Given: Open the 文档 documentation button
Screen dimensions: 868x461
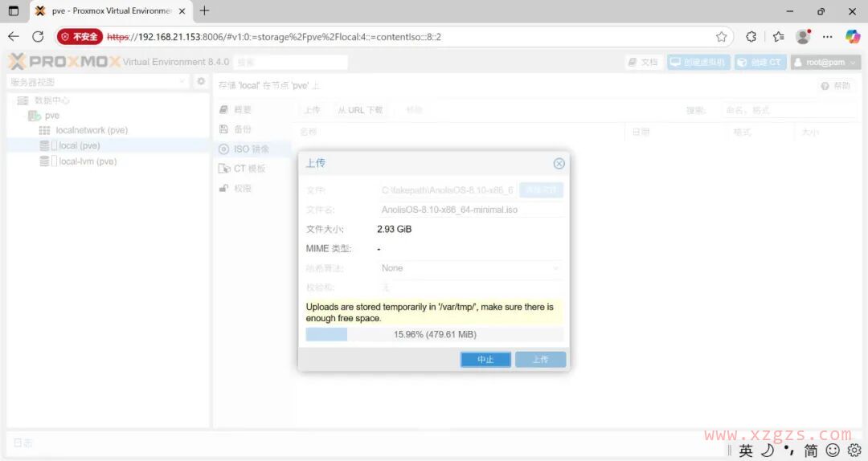Looking at the screenshot, I should (x=643, y=62).
